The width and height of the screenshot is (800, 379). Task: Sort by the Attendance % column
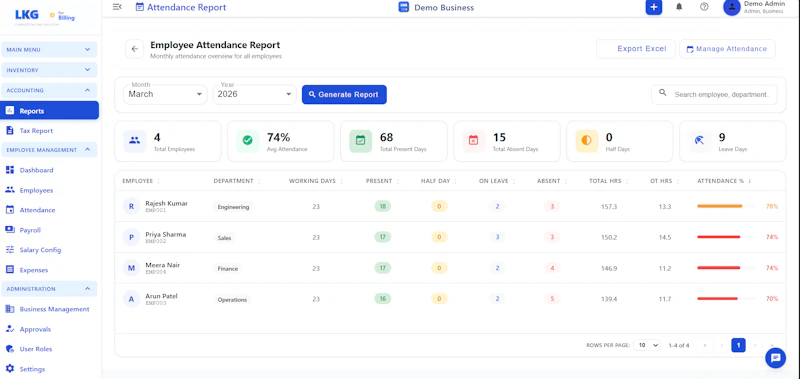tap(724, 181)
